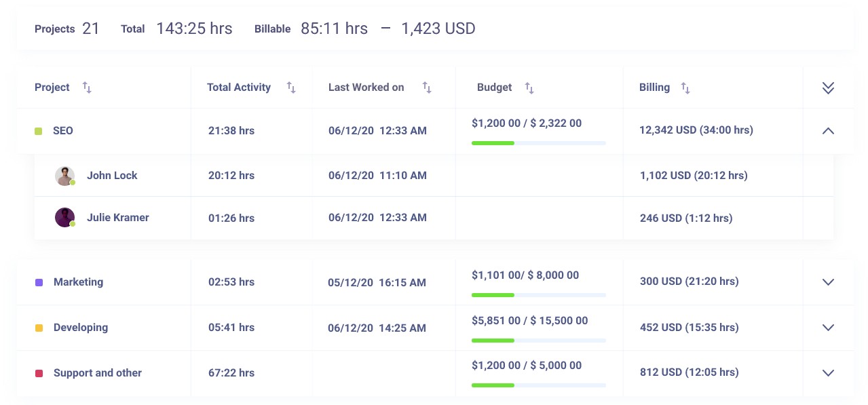Click the Marketing purple color square
This screenshot has width=868, height=405.
pos(39,282)
